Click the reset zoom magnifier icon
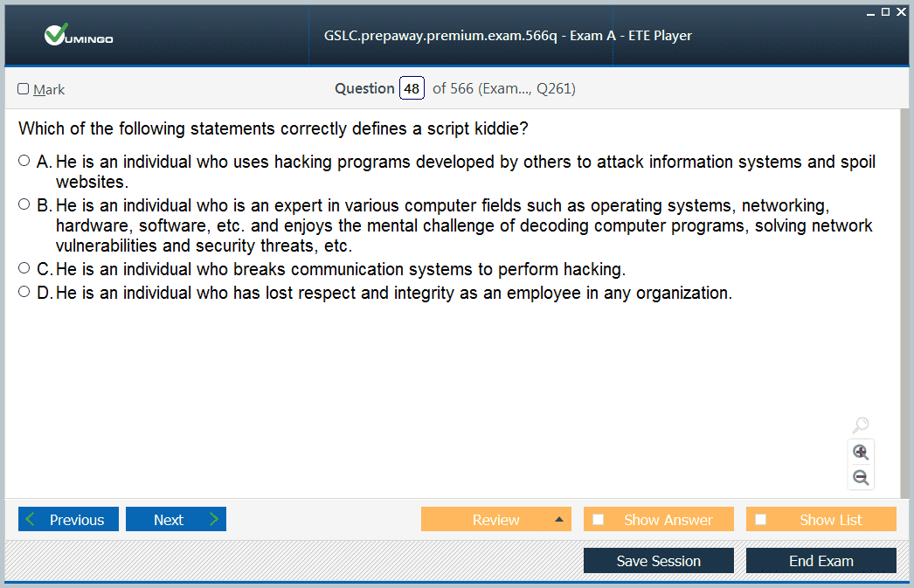 (861, 425)
